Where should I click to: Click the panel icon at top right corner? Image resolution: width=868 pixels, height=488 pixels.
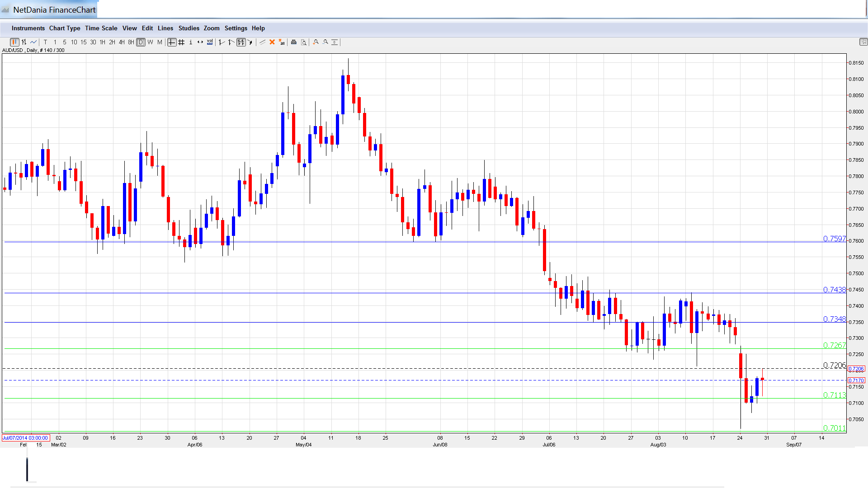coord(863,42)
